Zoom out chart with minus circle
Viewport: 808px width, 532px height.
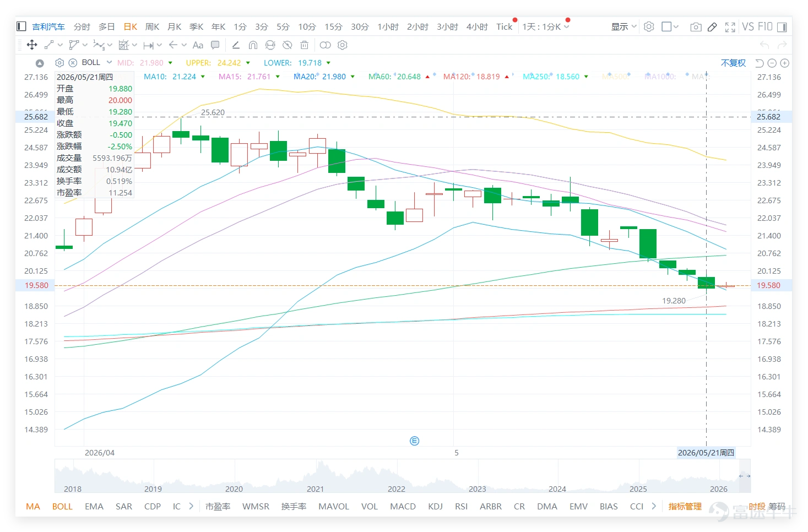tap(772, 63)
